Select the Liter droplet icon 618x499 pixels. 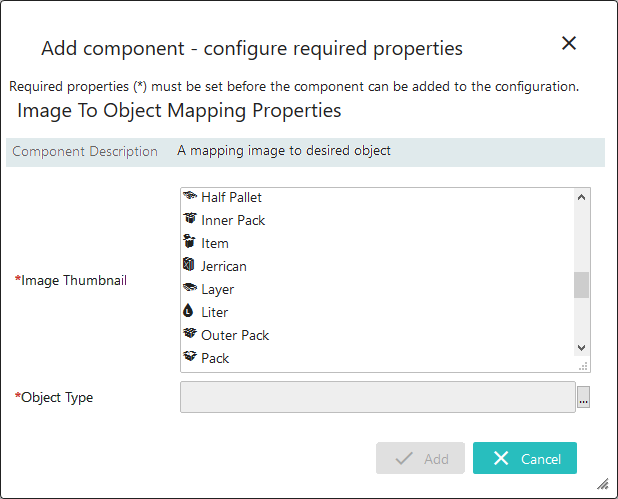point(188,310)
